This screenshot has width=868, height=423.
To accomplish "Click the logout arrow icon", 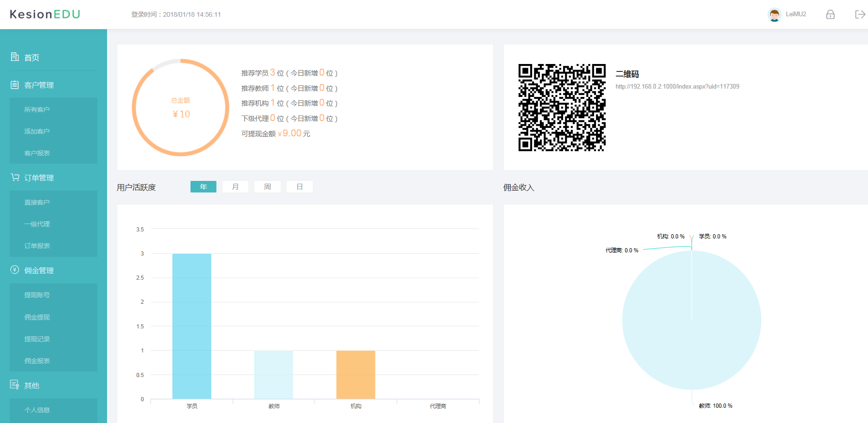I will [860, 14].
